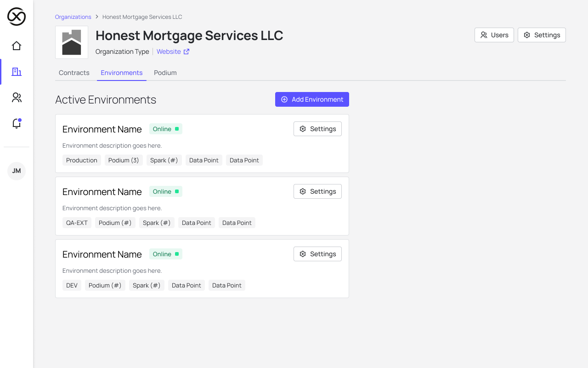The image size is (588, 368).
Task: Open Organizations building icon in sidebar
Action: pyautogui.click(x=17, y=72)
